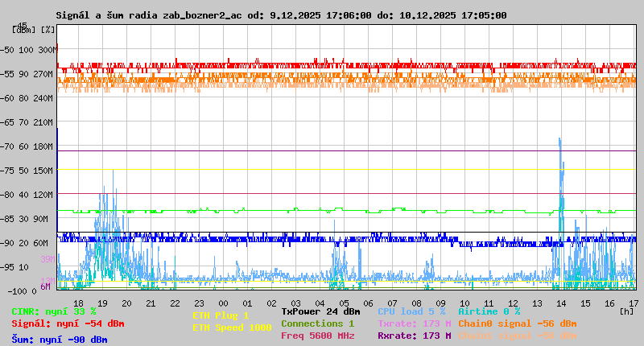The height and width of the screenshot is (346, 644).
Task: Click hour '17' on the time axis
Action: [x=634, y=303]
